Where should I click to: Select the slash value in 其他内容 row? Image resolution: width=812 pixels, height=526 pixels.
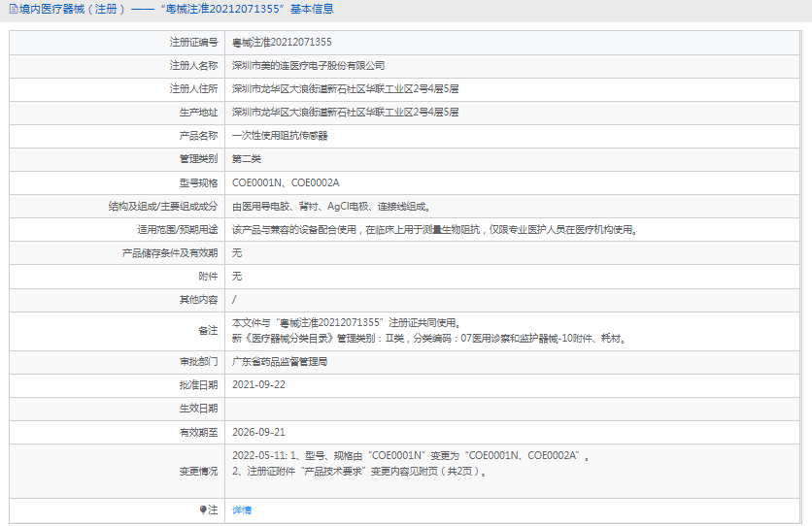234,300
